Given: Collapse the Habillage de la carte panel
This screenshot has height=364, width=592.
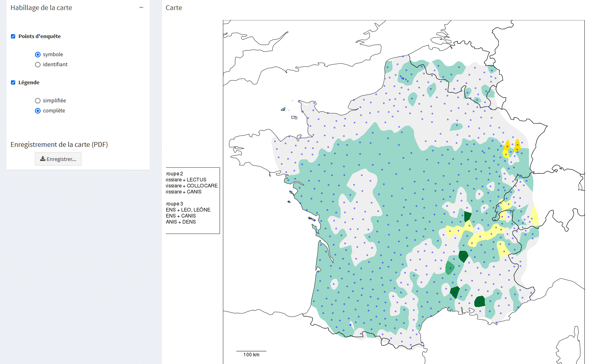Looking at the screenshot, I should pos(141,8).
